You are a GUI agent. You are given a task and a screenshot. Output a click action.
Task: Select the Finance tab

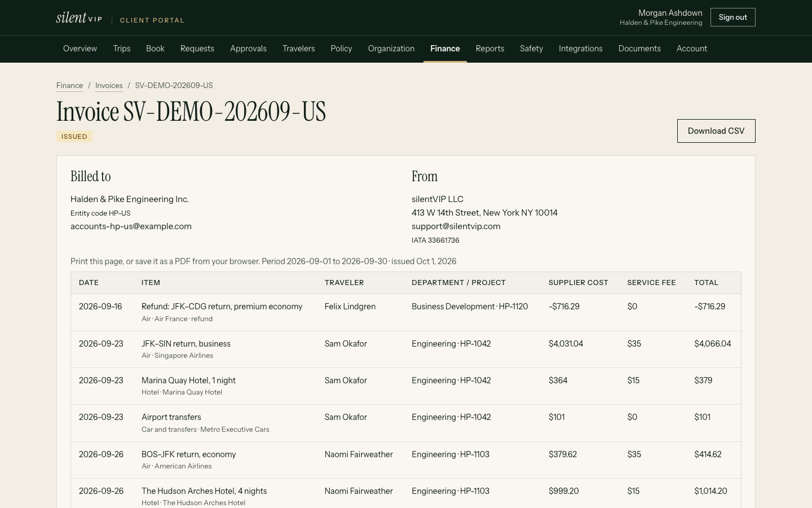445,49
